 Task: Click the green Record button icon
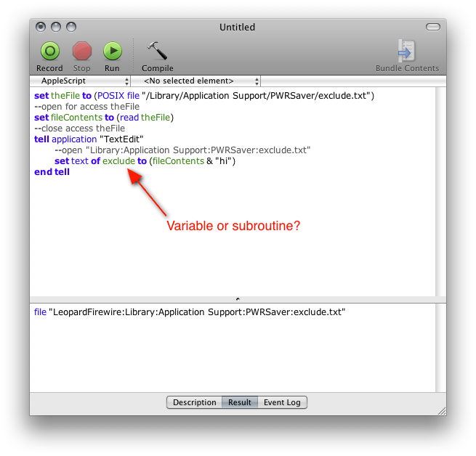tap(50, 51)
